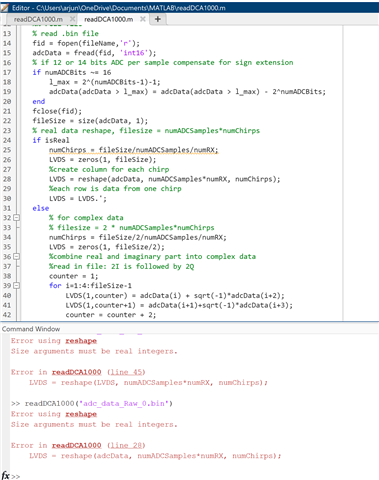
Task: Collapse the code fold at line 36
Action: point(16,256)
